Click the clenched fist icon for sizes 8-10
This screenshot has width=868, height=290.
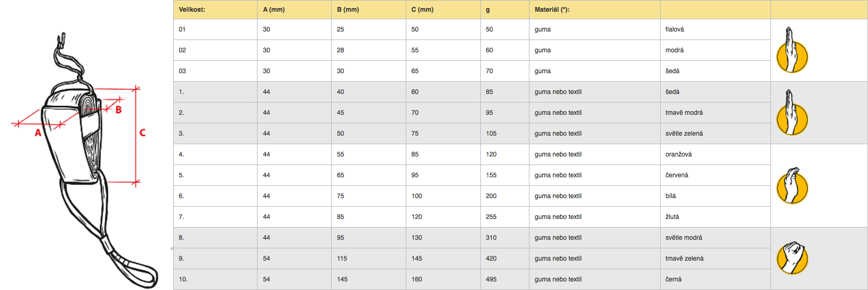(792, 258)
